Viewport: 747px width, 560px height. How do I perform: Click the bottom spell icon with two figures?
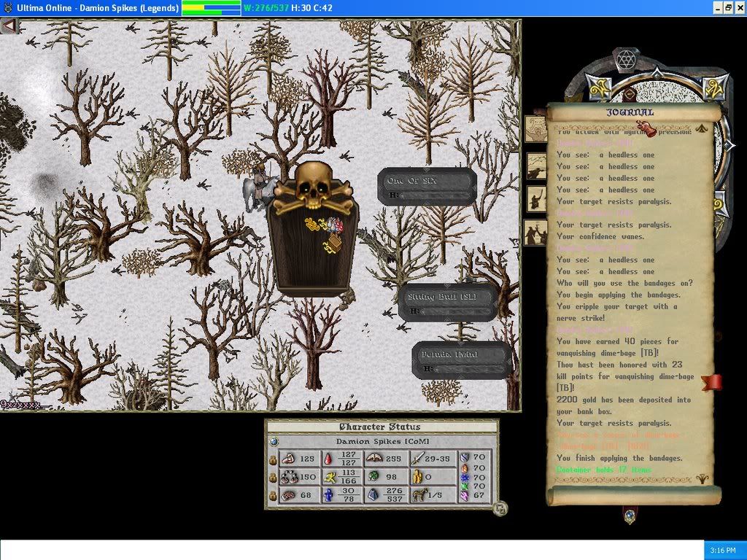point(536,233)
